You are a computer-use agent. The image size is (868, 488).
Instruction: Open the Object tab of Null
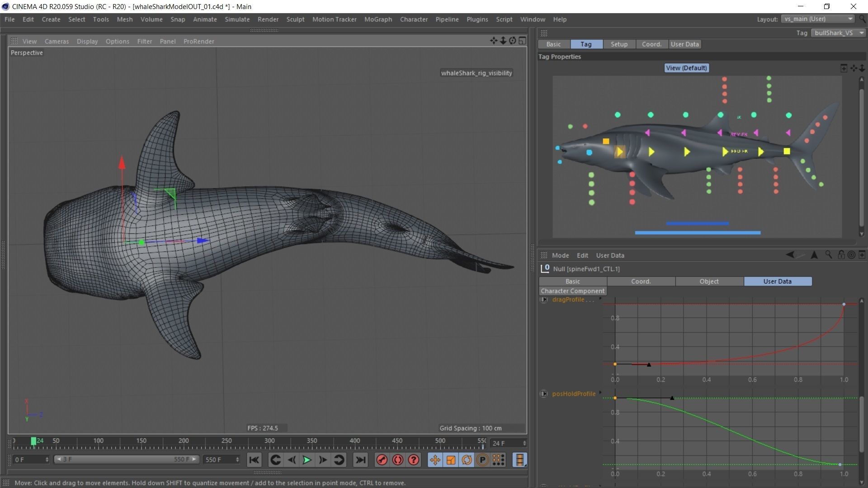[709, 282]
